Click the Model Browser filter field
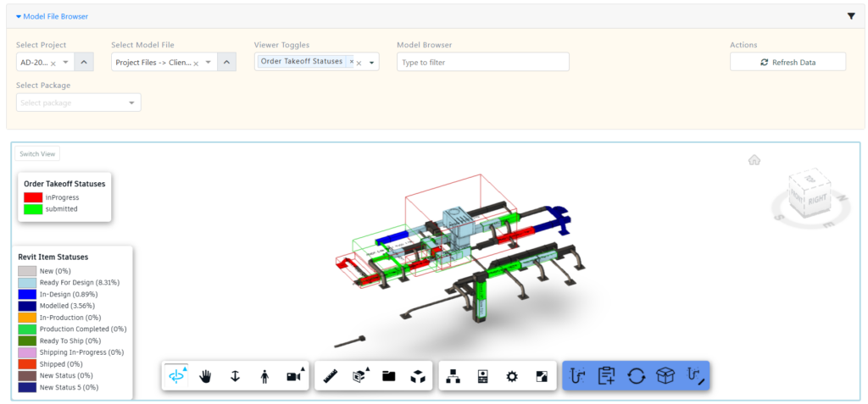 [482, 62]
